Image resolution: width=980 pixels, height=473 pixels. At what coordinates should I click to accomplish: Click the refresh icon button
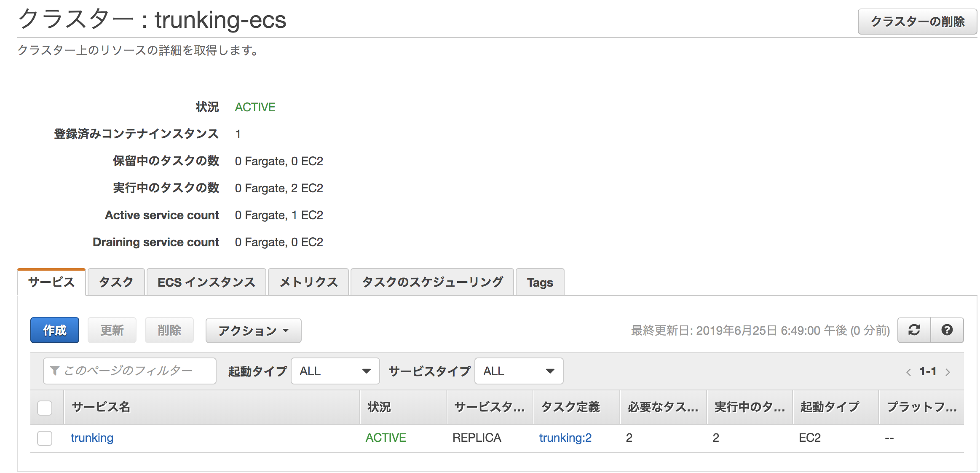[914, 330]
